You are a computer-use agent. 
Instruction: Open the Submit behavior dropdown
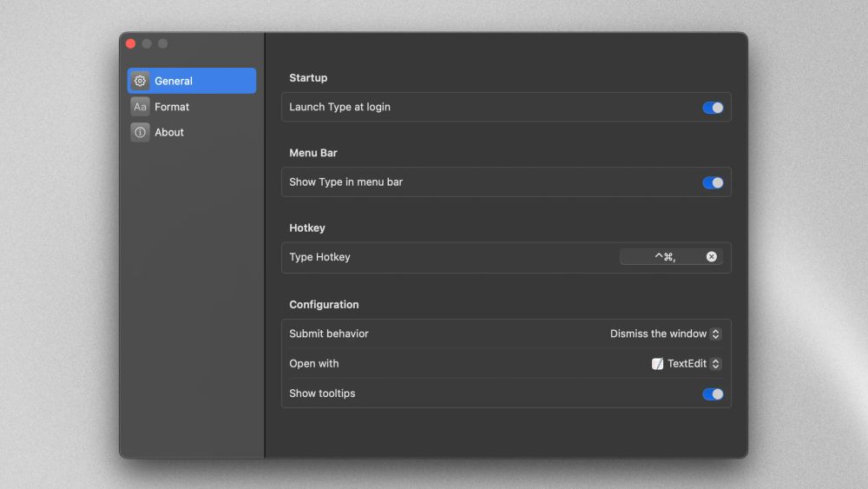tap(666, 334)
